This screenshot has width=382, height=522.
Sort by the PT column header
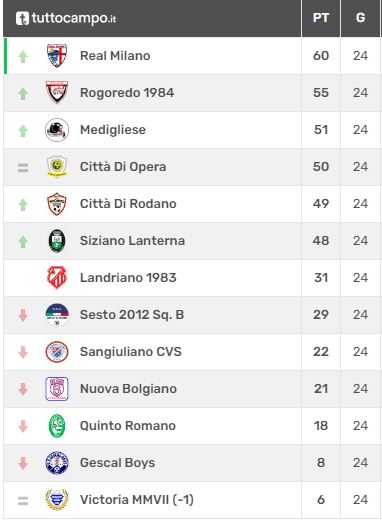click(321, 18)
